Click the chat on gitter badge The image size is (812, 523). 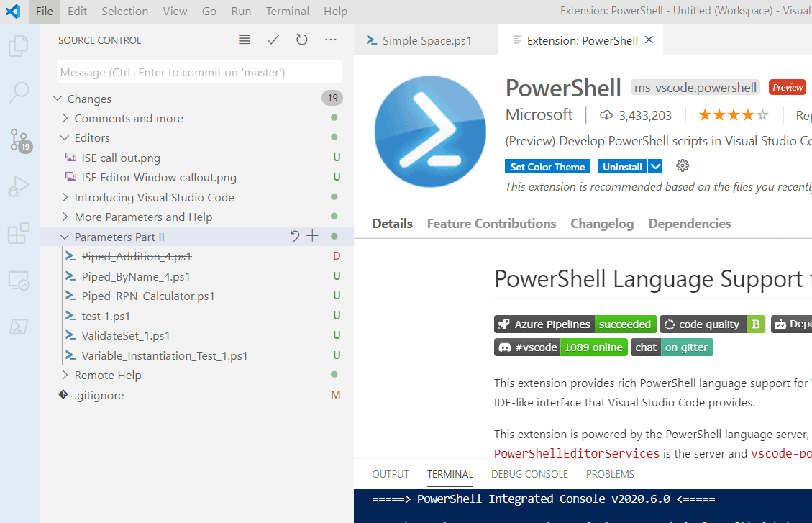pos(672,347)
